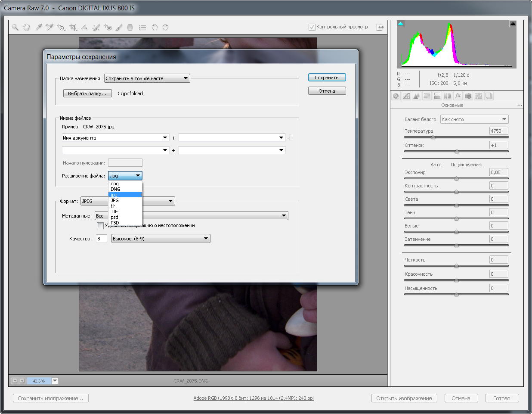Toggle the Контрольный просмотр preview checkbox
The height and width of the screenshot is (414, 532).
[312, 27]
